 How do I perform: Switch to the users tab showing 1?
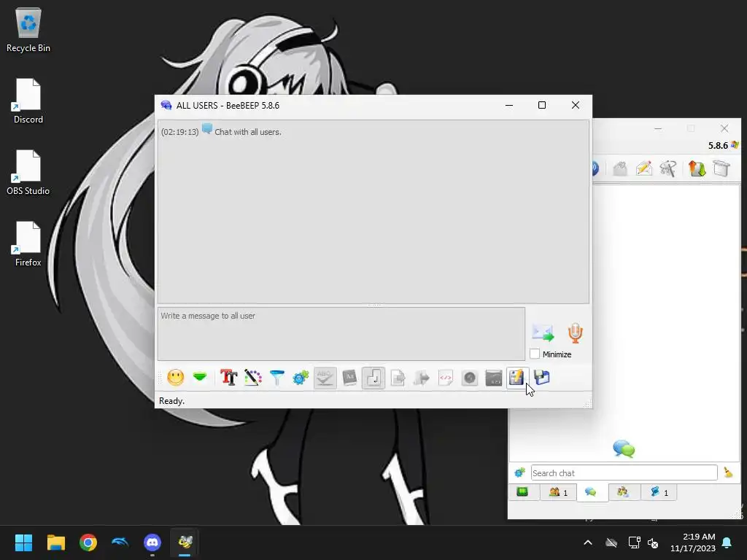click(x=558, y=492)
